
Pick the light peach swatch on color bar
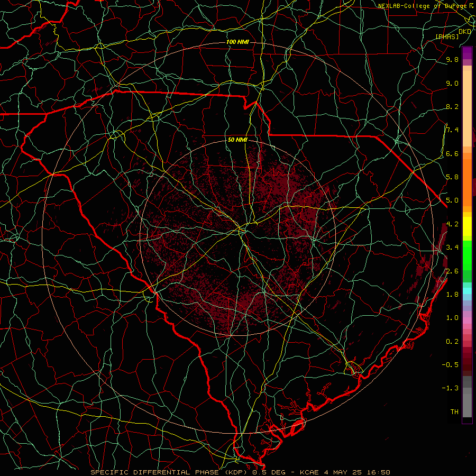[467, 109]
